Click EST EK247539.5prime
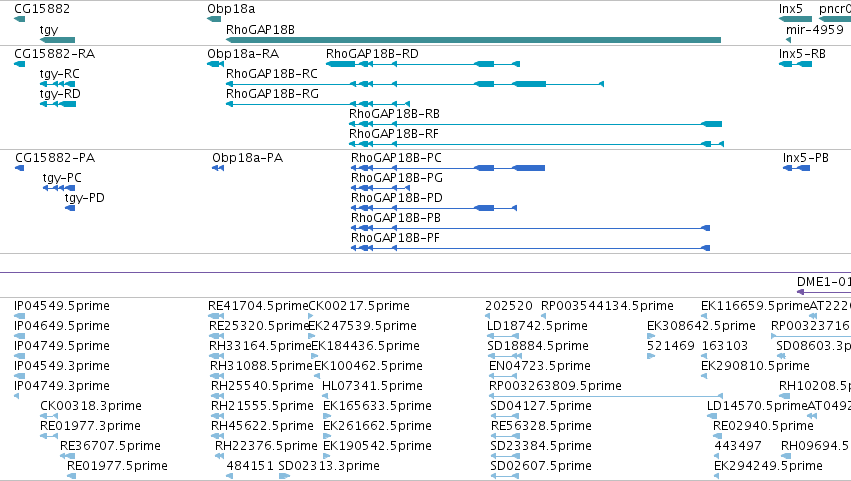Screen dimensions: 851x481 tap(362, 326)
